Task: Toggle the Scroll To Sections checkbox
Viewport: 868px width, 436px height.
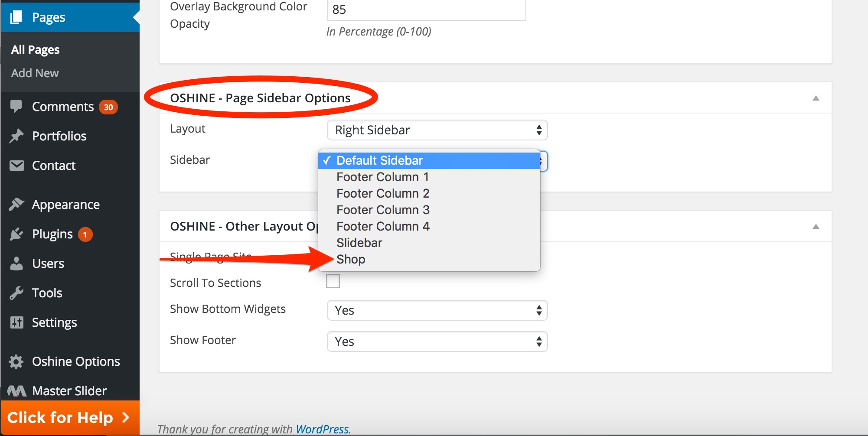Action: pos(333,281)
